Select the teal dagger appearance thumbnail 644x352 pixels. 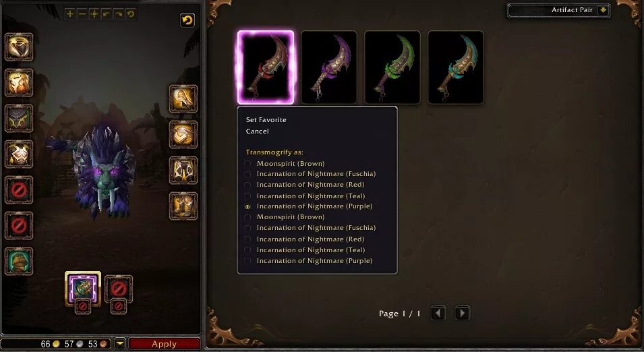(x=455, y=67)
